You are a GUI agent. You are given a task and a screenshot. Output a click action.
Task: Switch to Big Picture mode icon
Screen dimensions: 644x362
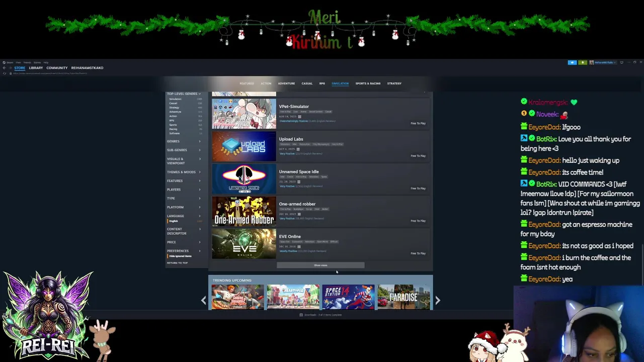tap(621, 62)
